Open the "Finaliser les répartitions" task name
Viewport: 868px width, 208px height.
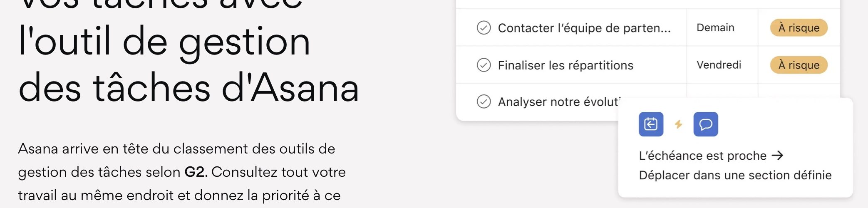pos(565,65)
